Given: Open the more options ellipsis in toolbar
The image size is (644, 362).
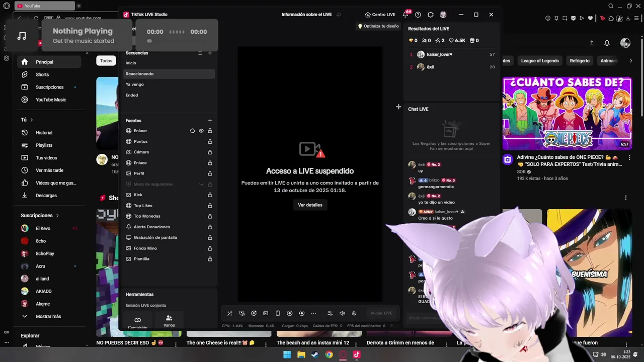Looking at the screenshot, I should coord(313,313).
